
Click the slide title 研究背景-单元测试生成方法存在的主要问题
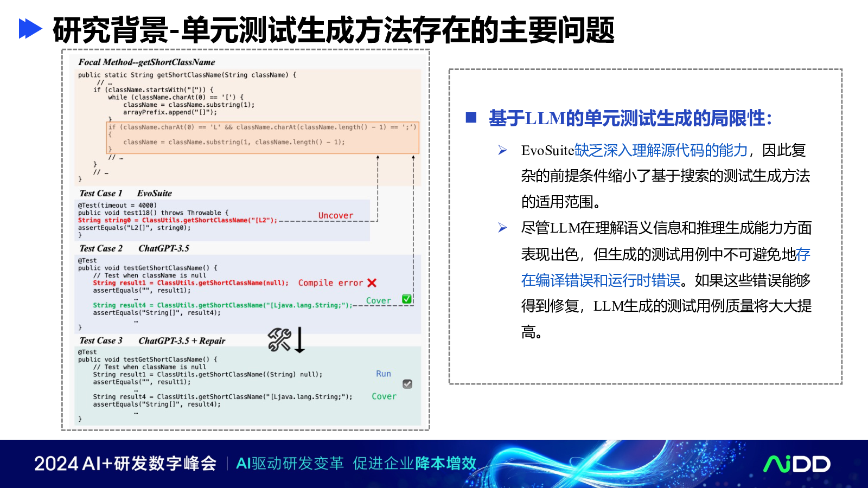[x=334, y=30]
